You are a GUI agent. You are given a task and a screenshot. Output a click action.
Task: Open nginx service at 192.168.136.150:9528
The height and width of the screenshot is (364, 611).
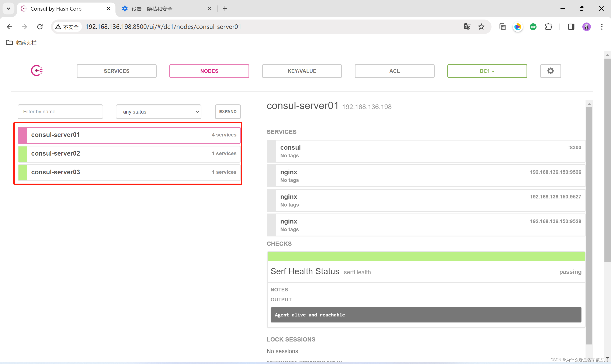(426, 225)
